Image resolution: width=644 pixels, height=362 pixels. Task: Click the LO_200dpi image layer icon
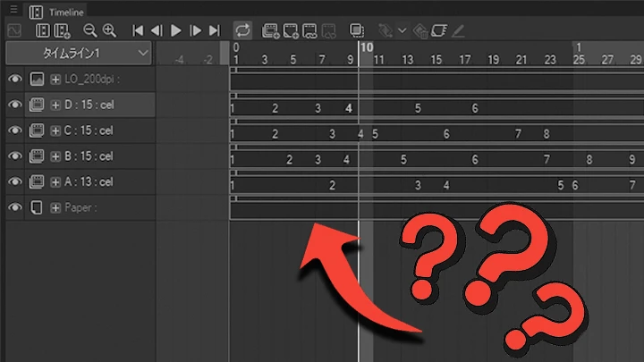click(x=37, y=79)
